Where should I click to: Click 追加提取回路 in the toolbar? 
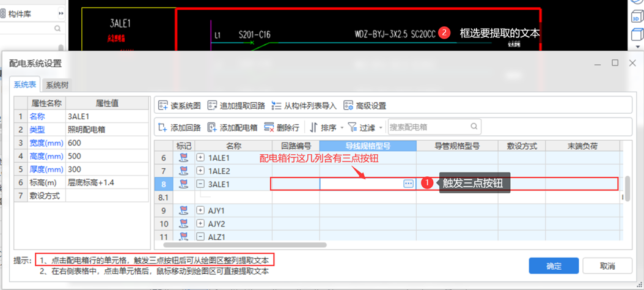(x=236, y=106)
